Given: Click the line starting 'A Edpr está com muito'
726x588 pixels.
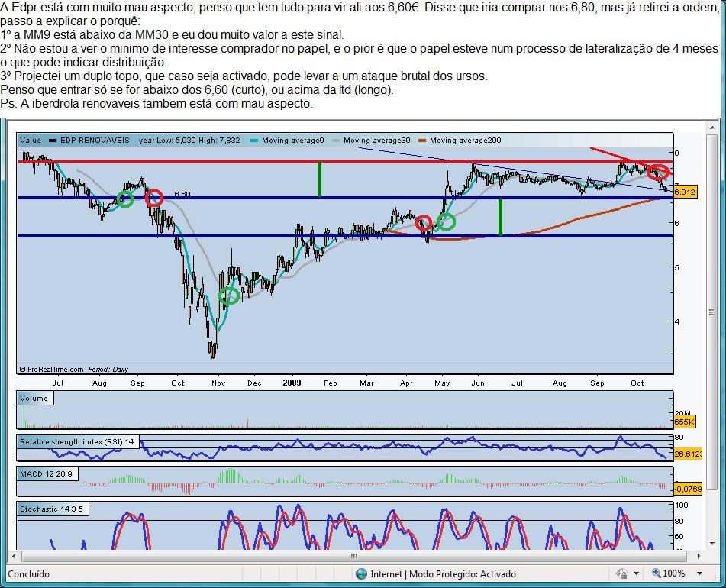Looking at the screenshot, I should point(360,8).
